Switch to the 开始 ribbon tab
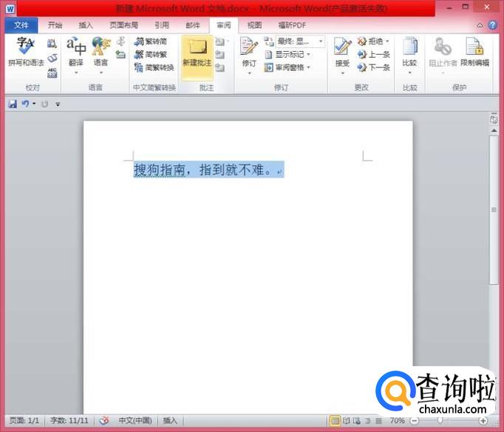This screenshot has width=504, height=432. point(55,25)
